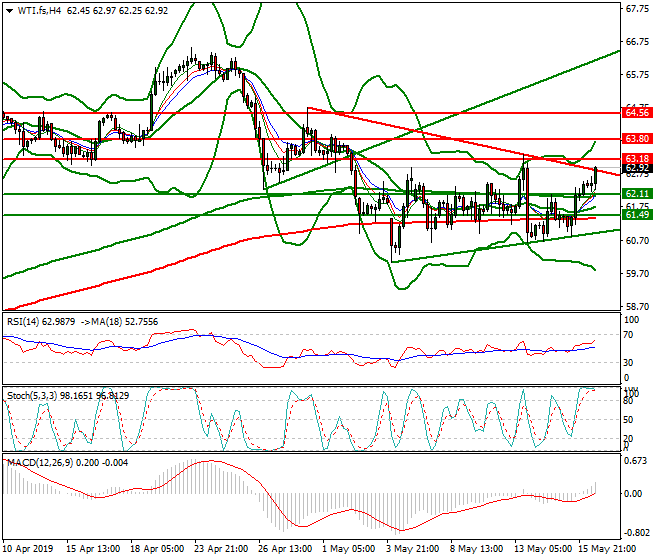Open the chart menu arrow beside WTI.fs,H4
The width and height of the screenshot is (660, 560).
[x=10, y=11]
